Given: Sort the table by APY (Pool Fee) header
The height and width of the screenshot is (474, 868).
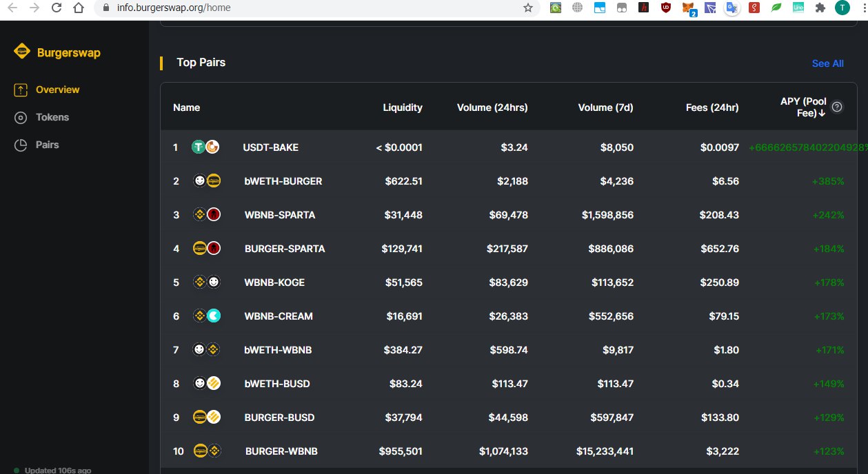Looking at the screenshot, I should pos(803,107).
